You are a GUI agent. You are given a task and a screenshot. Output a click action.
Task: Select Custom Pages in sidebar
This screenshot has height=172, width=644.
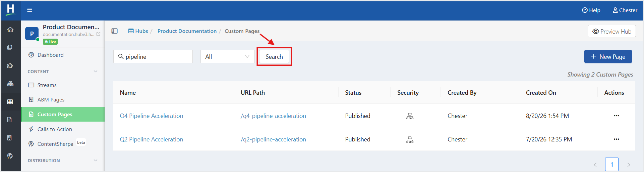[x=63, y=114]
